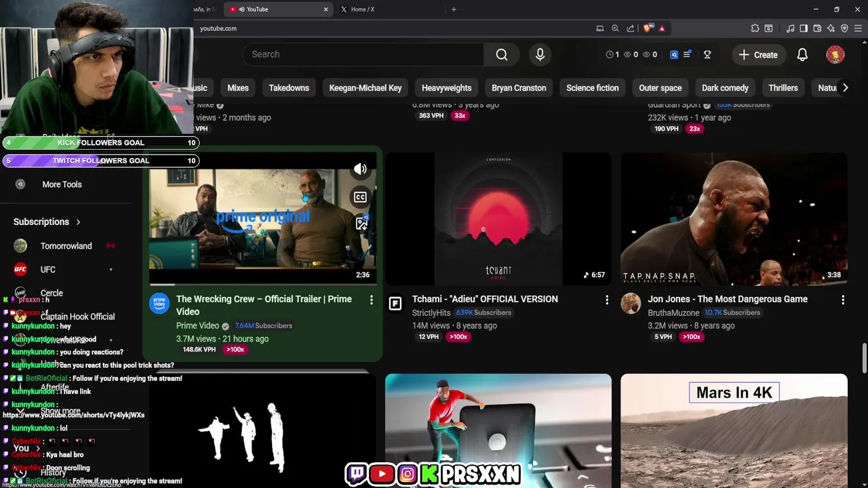Open More Tools in vidIQ sidebar
Viewport: 868px width, 488px height.
pos(62,184)
